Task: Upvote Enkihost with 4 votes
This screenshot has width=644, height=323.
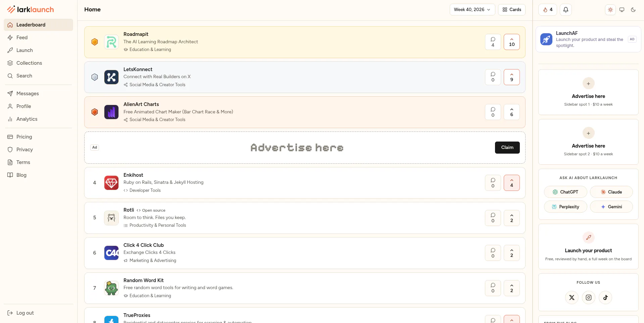Action: 511,183
